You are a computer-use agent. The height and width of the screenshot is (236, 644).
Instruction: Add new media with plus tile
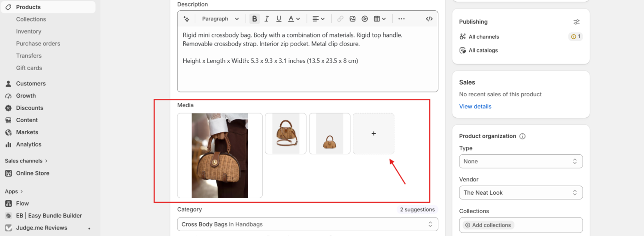tap(374, 134)
